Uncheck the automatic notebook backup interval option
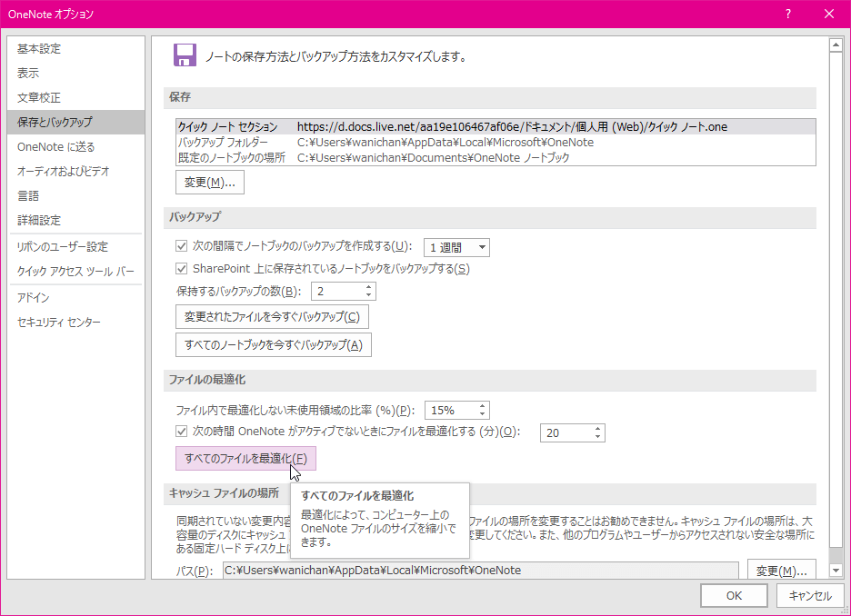Viewport: 851px width, 616px height. point(179,245)
